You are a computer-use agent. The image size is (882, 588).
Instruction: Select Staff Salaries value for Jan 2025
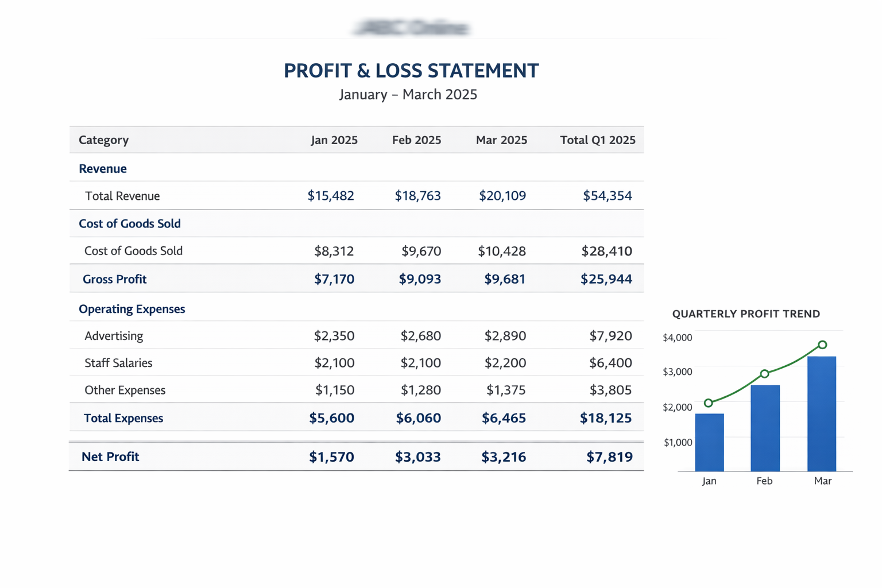[334, 363]
